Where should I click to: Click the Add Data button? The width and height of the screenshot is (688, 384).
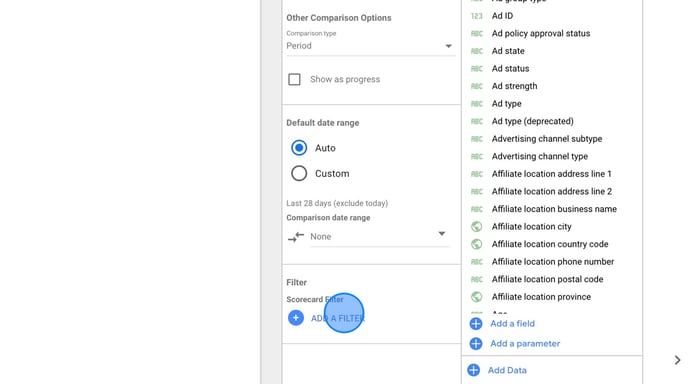tap(507, 370)
